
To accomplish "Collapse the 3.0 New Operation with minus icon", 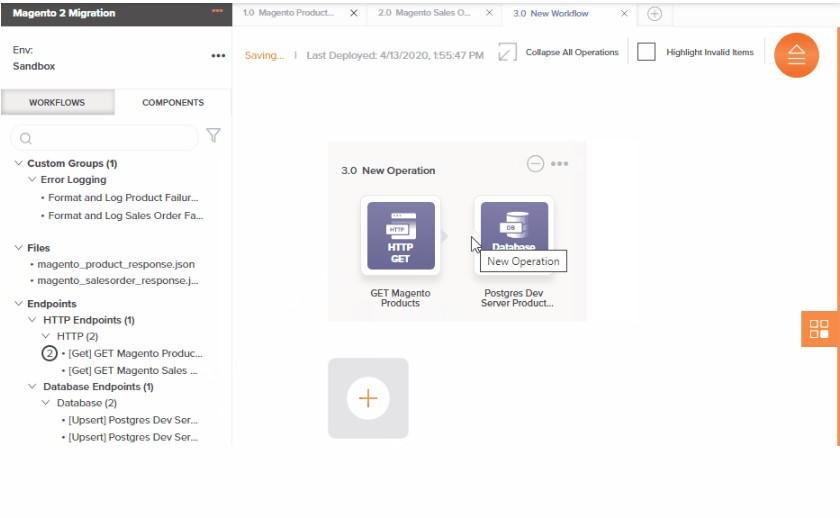I will pyautogui.click(x=535, y=163).
